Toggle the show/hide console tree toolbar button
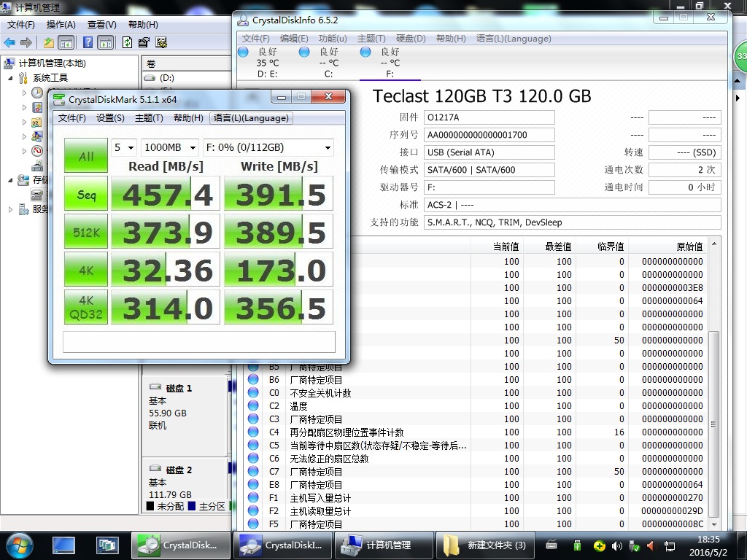This screenshot has height=560, width=747. 66,42
